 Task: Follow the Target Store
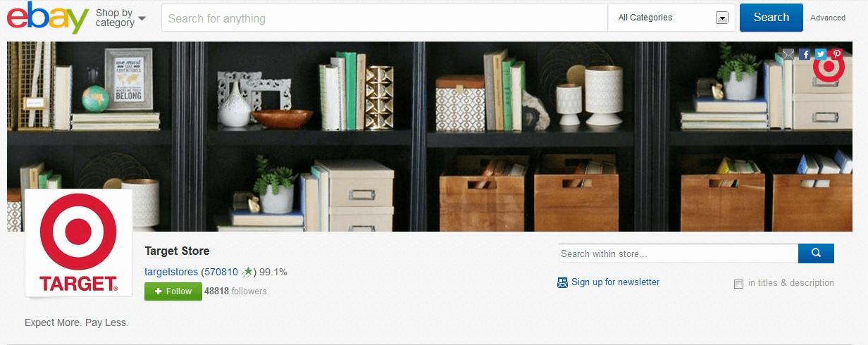(173, 291)
